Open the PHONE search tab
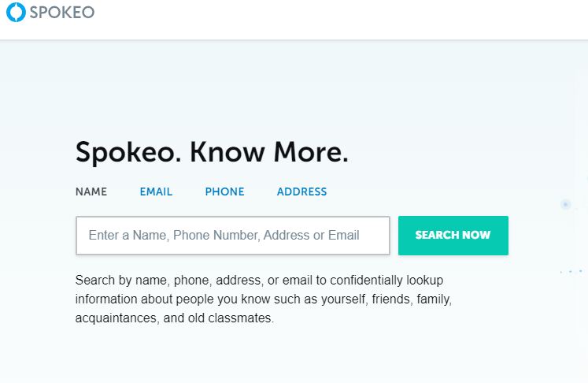This screenshot has height=383, width=588. [x=224, y=191]
